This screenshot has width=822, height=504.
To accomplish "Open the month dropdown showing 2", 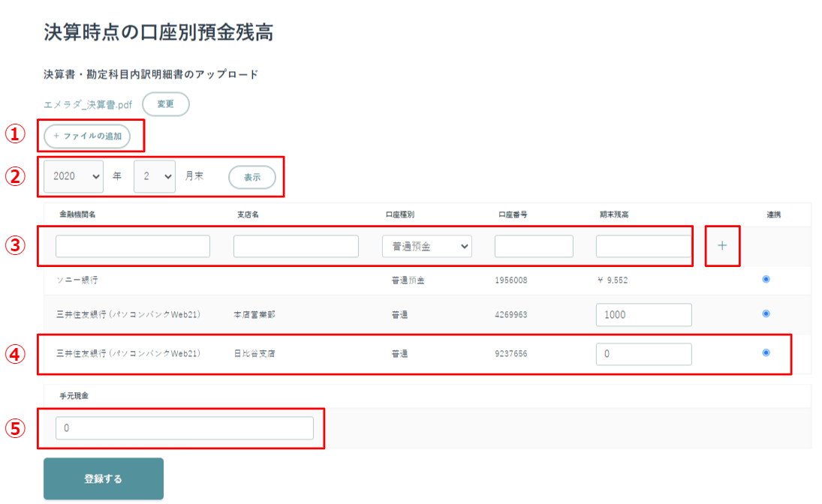I will (x=155, y=176).
